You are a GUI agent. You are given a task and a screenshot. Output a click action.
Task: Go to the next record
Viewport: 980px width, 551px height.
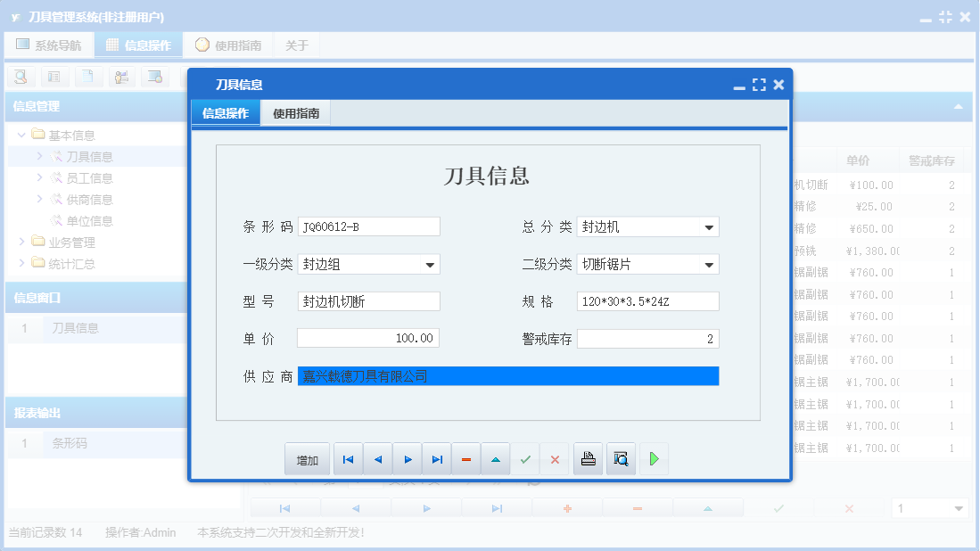coord(407,458)
